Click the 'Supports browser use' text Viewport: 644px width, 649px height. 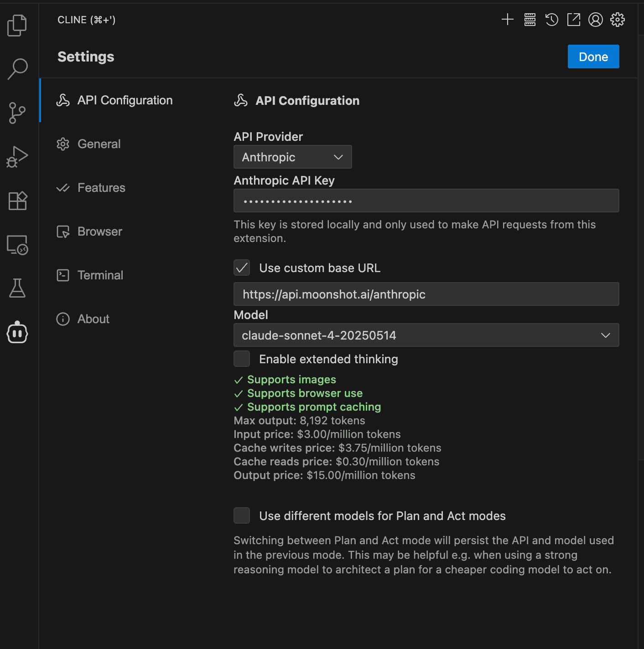pos(305,393)
